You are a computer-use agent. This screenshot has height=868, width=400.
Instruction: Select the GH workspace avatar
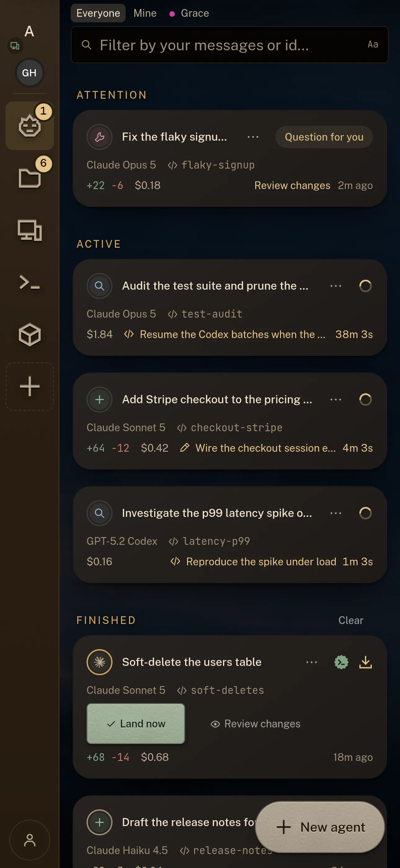pos(29,73)
